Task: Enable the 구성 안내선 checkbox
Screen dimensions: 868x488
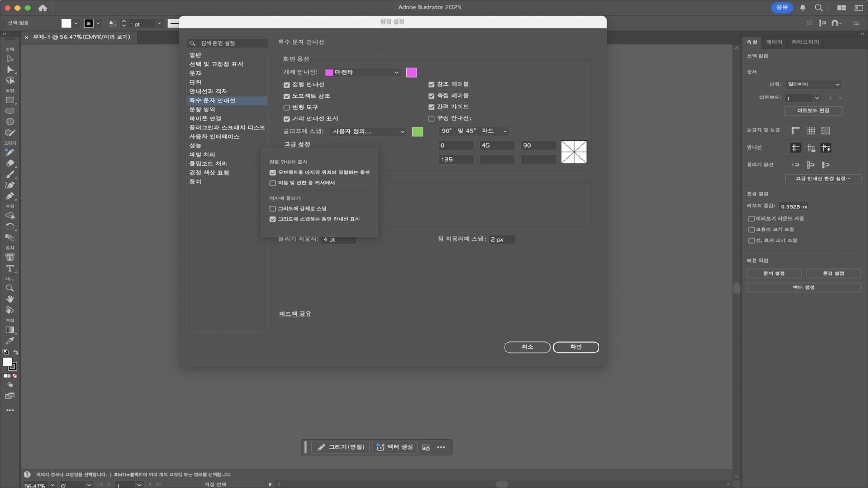Action: [431, 118]
